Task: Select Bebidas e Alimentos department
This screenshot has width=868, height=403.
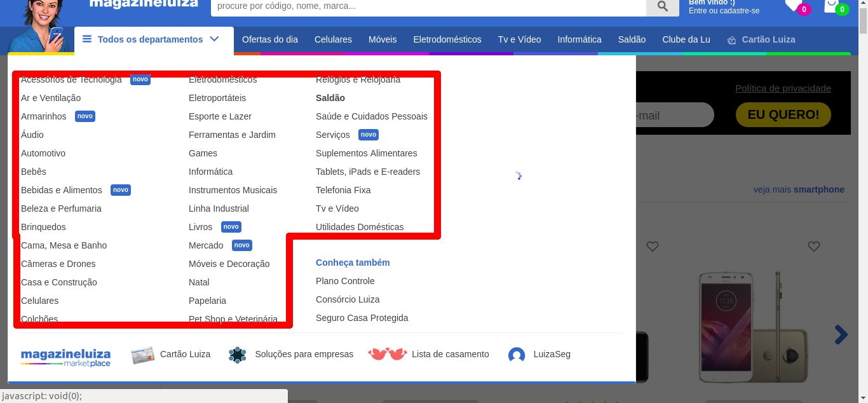Action: click(x=62, y=190)
